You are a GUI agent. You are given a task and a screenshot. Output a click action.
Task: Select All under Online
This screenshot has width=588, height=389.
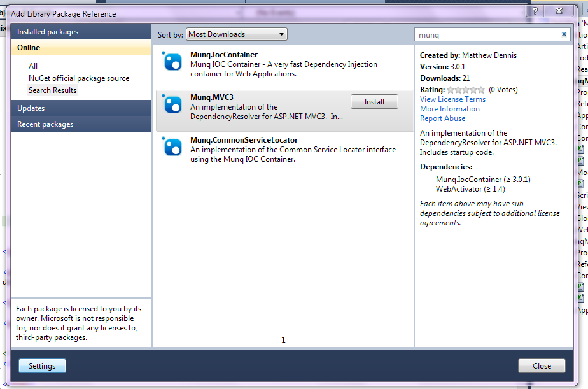tap(33, 66)
